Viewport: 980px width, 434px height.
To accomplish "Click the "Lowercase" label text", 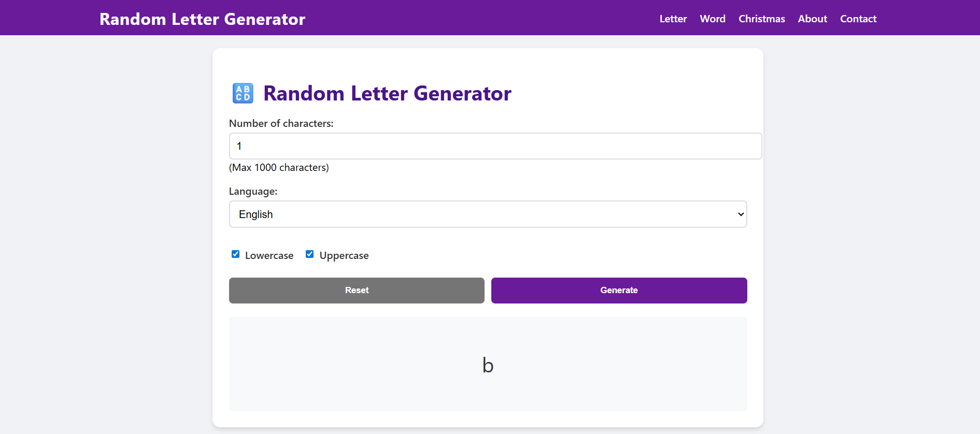I will click(x=269, y=256).
